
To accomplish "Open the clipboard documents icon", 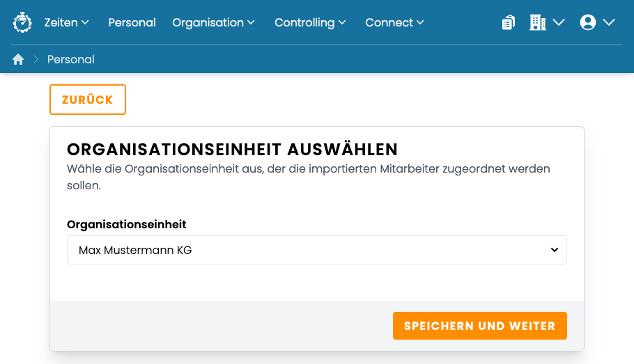I will pos(509,23).
